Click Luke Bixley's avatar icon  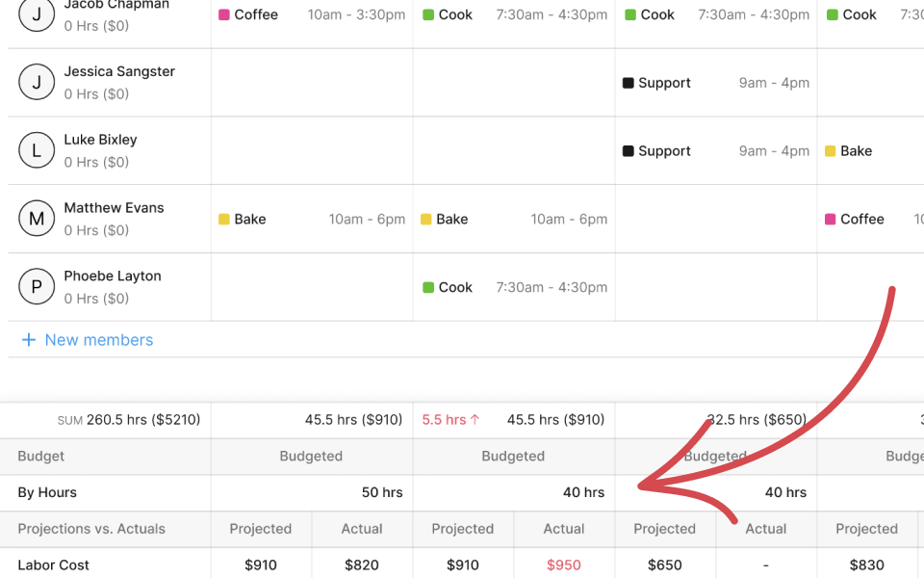[37, 150]
